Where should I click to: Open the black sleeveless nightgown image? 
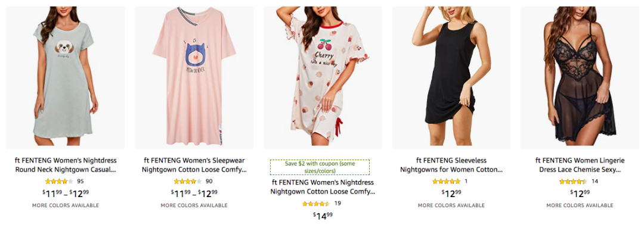[451, 77]
